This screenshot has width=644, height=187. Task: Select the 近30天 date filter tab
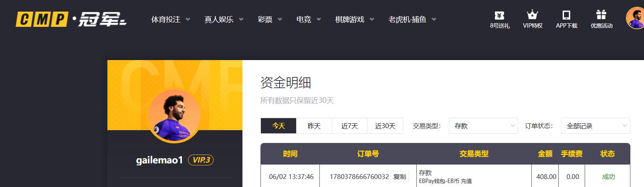[385, 126]
